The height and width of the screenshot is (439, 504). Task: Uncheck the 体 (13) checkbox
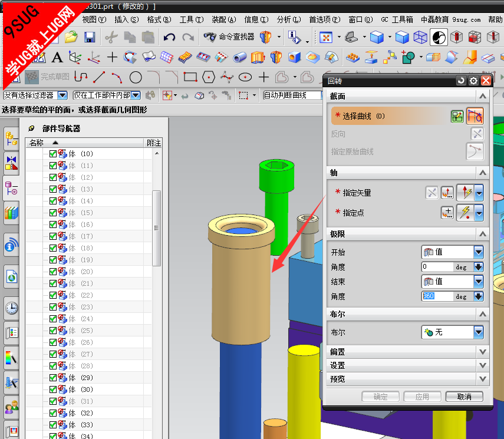click(53, 189)
